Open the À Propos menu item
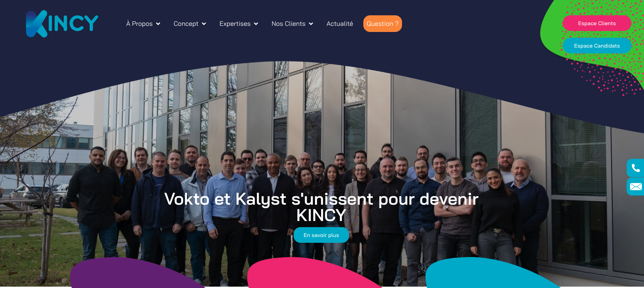Image resolution: width=644 pixels, height=288 pixels. [x=139, y=24]
